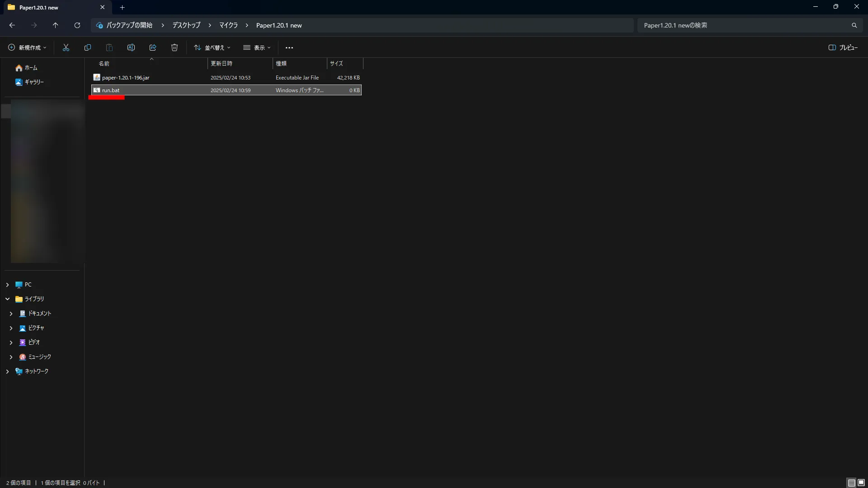Expand chevron after マイクラ in breadcrumb
Screen dimensions: 868x488
[x=247, y=25]
